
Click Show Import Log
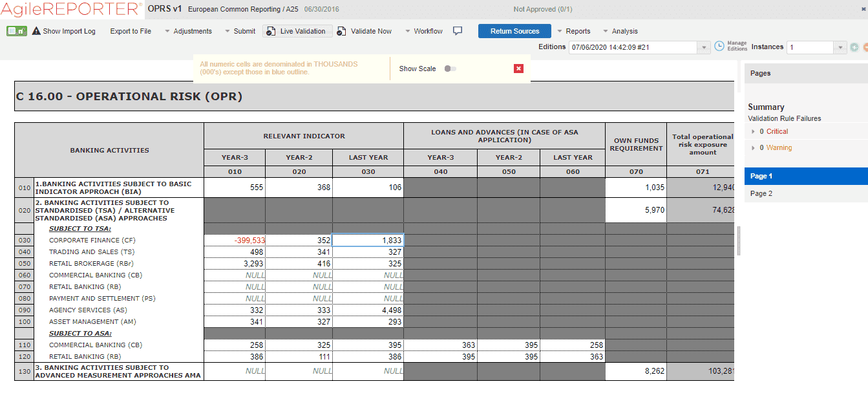click(x=69, y=31)
